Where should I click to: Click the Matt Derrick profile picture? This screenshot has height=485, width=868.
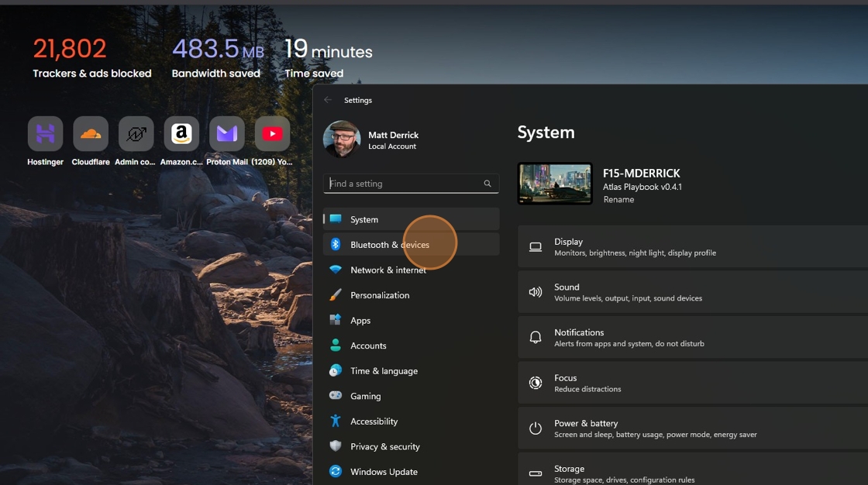(x=342, y=139)
